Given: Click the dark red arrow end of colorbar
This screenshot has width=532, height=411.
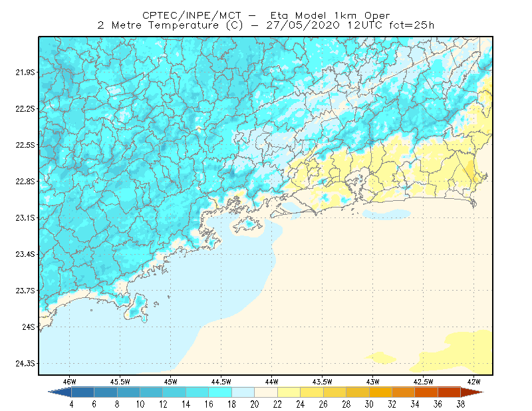Looking at the screenshot, I should 472,392.
